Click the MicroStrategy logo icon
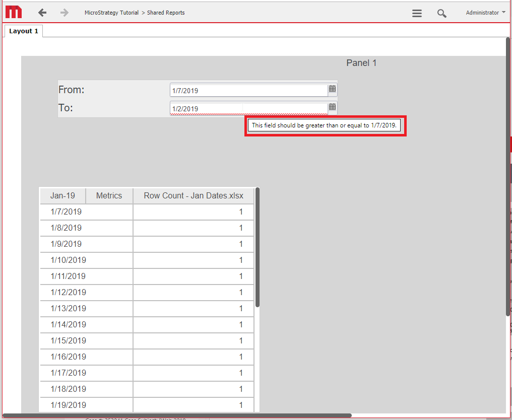Image resolution: width=512 pixels, height=420 pixels. tap(14, 13)
